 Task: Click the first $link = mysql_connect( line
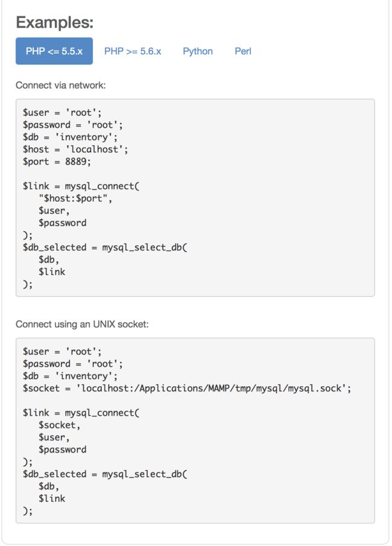[81, 186]
